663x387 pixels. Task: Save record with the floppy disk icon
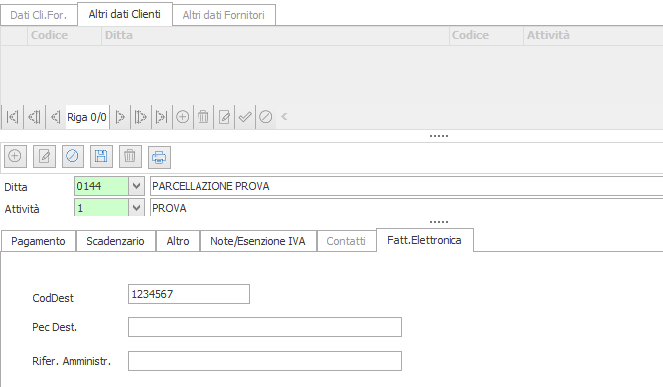[x=101, y=156]
